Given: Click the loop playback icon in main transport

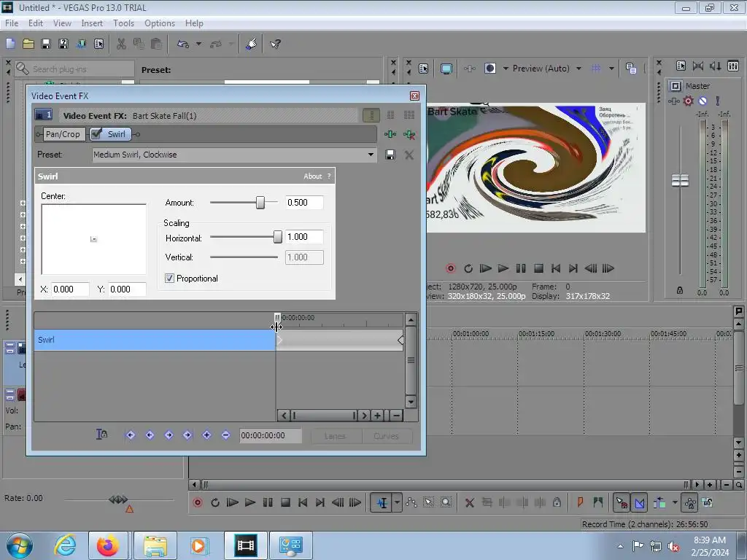Looking at the screenshot, I should click(215, 502).
